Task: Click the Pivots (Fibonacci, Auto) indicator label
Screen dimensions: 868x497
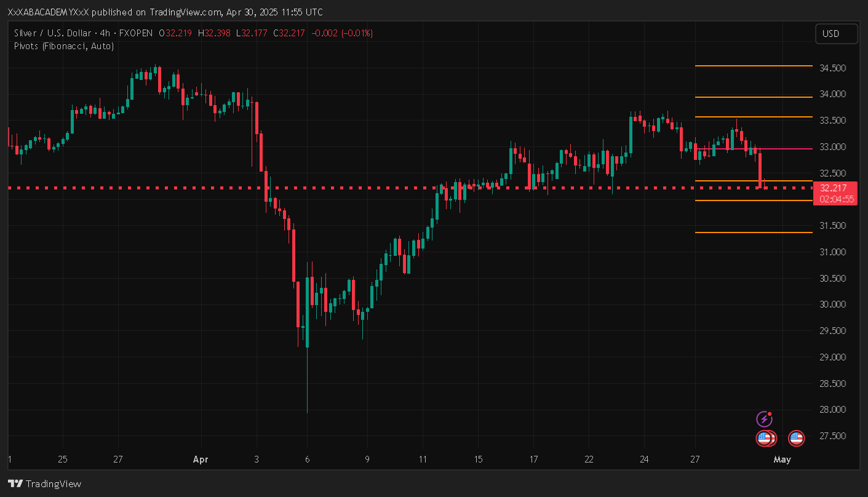Action: [64, 46]
